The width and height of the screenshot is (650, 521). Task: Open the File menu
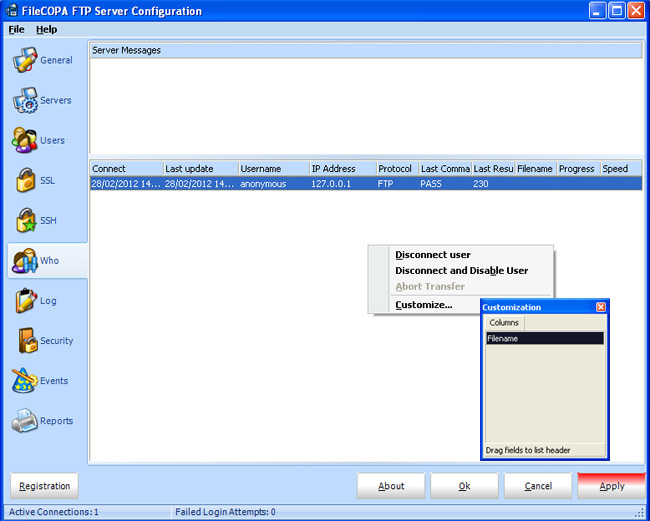coord(17,29)
